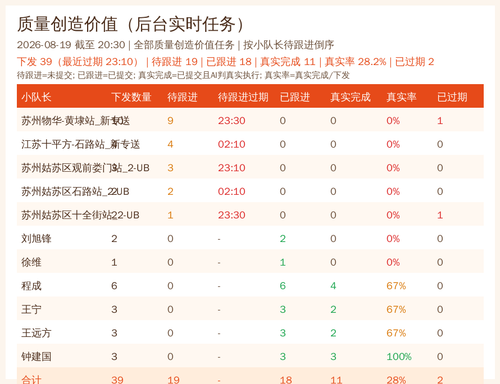Image resolution: width=500 pixels, height=384 pixels.
Task: Select the 江苏十平方-石路站_新专送 row name
Action: [x=80, y=144]
